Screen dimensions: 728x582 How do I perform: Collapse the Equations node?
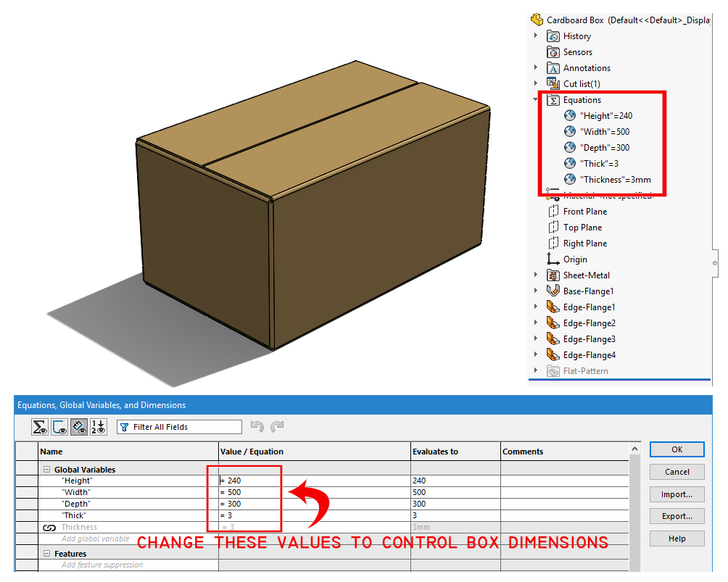point(536,99)
